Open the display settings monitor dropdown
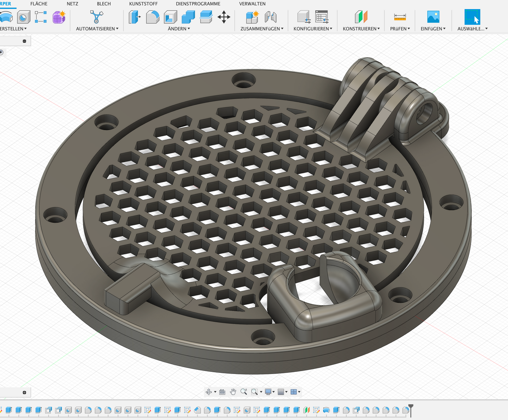508x420 pixels. pyautogui.click(x=270, y=392)
